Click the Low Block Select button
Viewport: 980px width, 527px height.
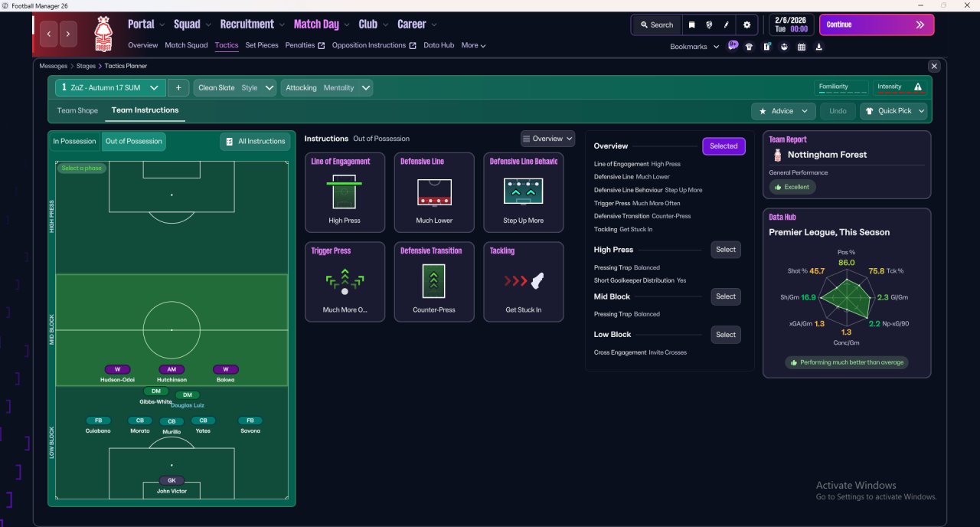(726, 335)
